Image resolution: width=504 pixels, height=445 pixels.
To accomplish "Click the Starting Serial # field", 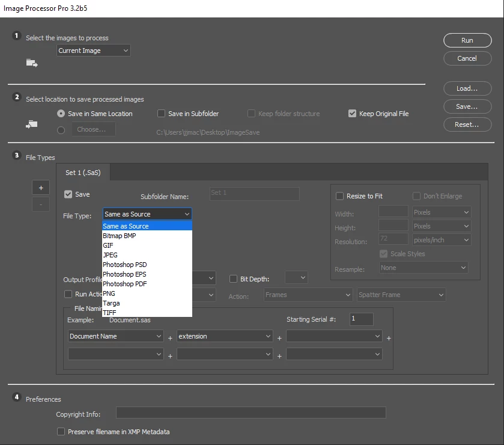I will (x=361, y=319).
